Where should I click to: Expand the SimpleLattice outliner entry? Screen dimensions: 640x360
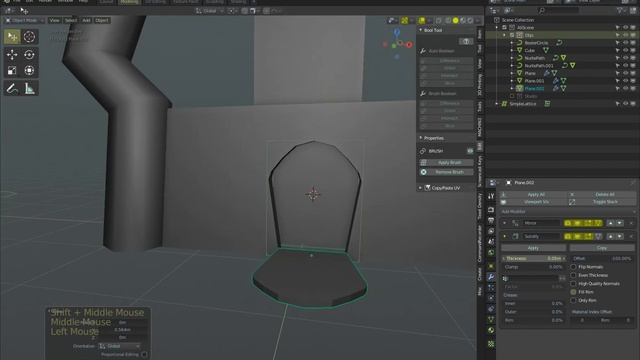click(x=497, y=104)
